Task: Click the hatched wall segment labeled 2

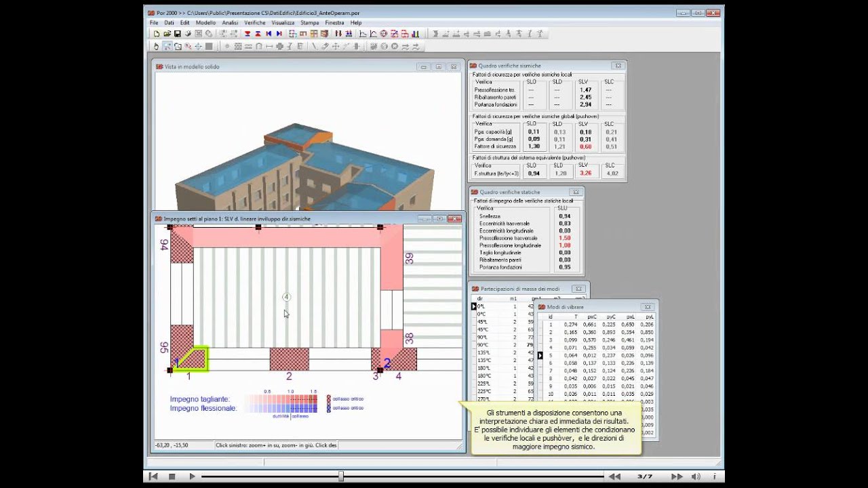Action: click(x=290, y=359)
